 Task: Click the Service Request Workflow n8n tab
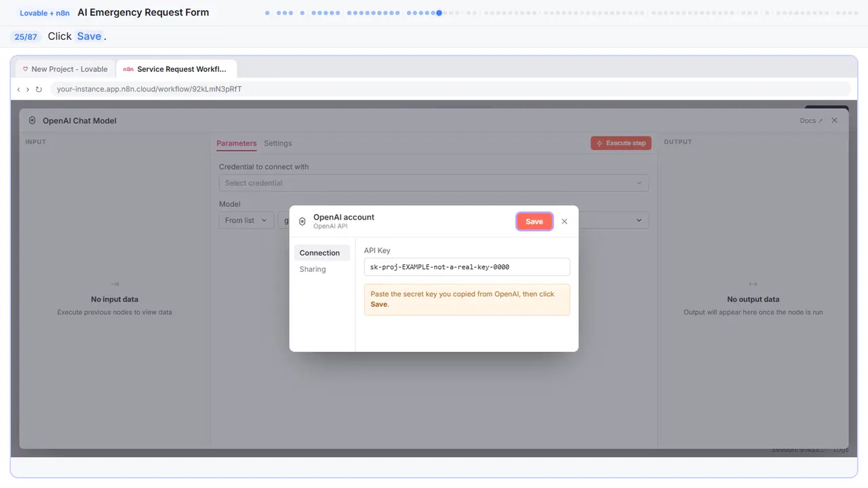click(x=176, y=69)
